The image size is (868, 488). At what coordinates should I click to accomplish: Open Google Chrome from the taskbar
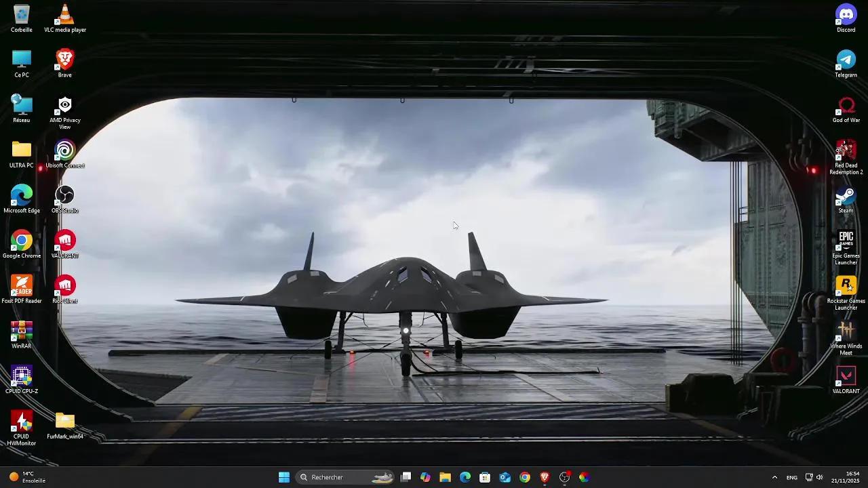point(525,477)
